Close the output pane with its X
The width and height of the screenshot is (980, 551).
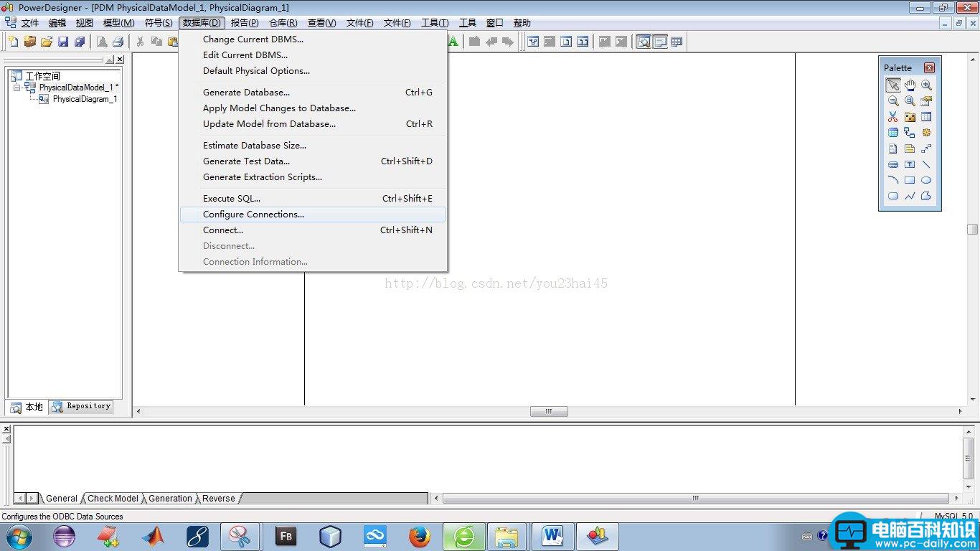[6, 429]
